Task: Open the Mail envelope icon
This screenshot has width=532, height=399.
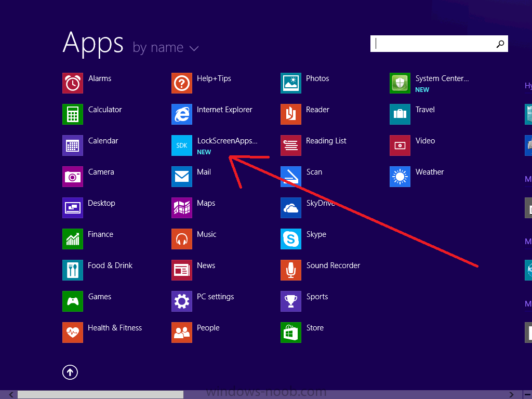Action: click(x=182, y=177)
